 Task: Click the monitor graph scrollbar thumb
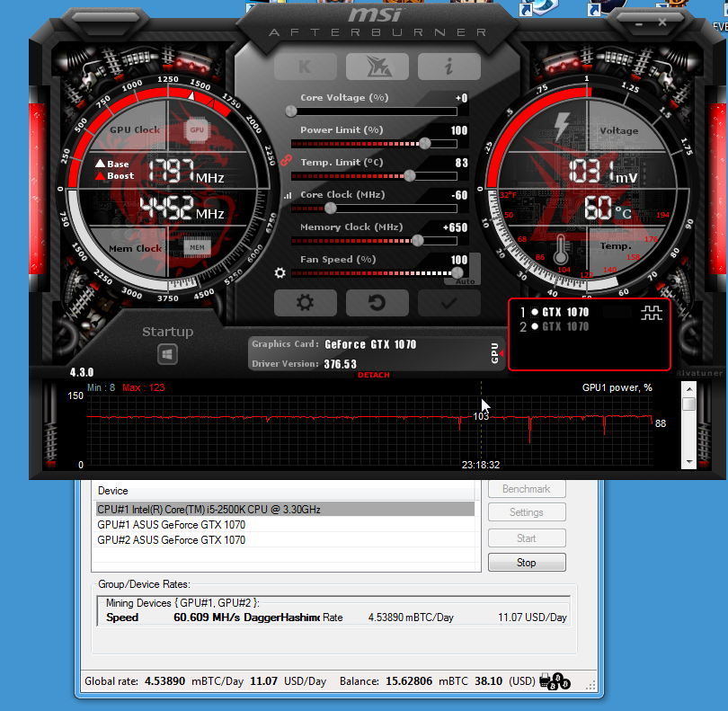[x=689, y=404]
